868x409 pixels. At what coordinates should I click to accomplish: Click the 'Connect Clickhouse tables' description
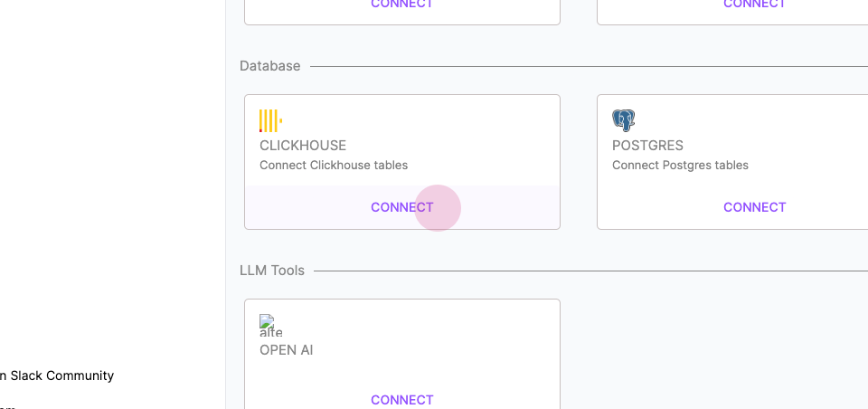334,166
